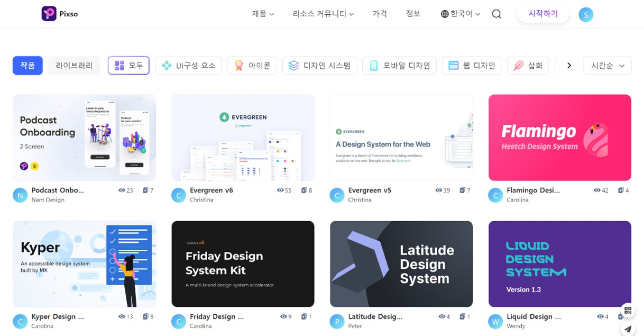Click the copy count icon on Kyper Design

coord(145,316)
